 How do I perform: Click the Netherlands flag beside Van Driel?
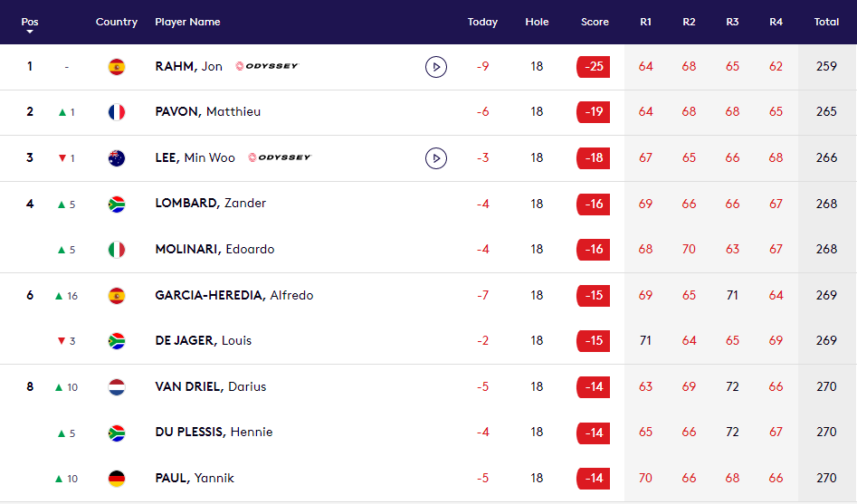(117, 387)
